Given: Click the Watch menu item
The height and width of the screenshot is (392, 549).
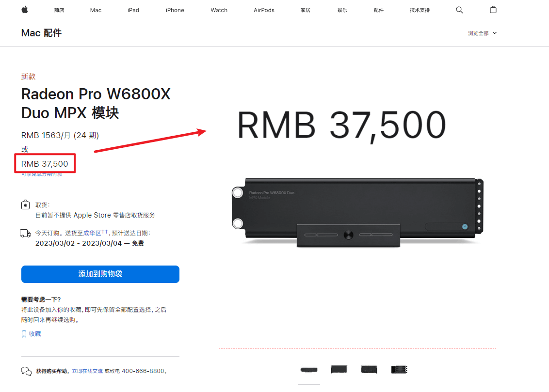Looking at the screenshot, I should point(219,10).
